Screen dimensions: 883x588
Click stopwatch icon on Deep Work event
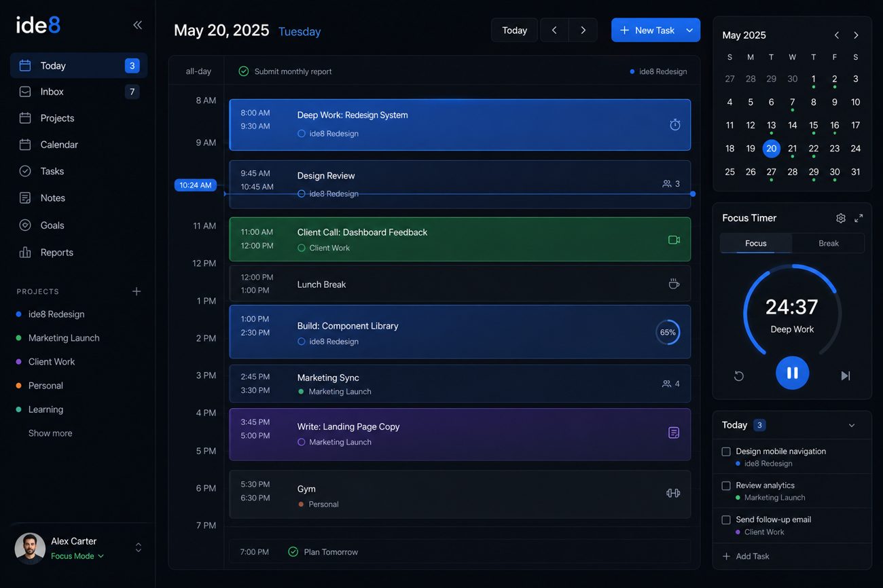tap(674, 124)
